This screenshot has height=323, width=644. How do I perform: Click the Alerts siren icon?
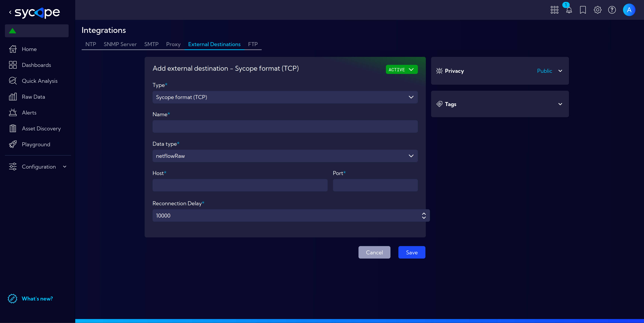pyautogui.click(x=13, y=112)
